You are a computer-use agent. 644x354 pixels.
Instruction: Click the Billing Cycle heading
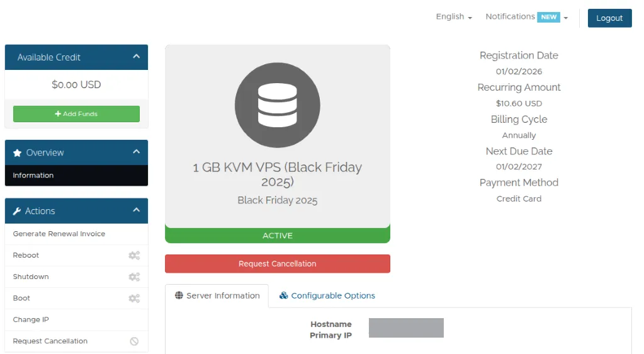[519, 120]
